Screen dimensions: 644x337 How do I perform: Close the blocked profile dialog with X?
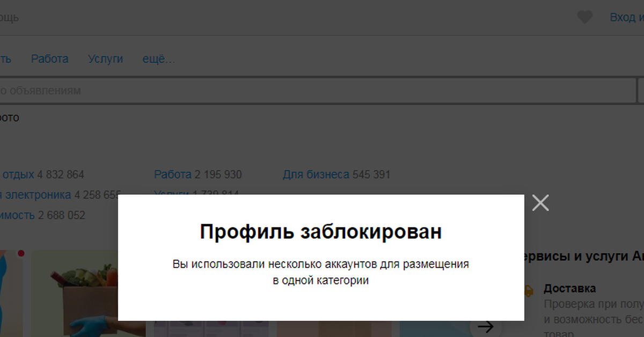540,203
